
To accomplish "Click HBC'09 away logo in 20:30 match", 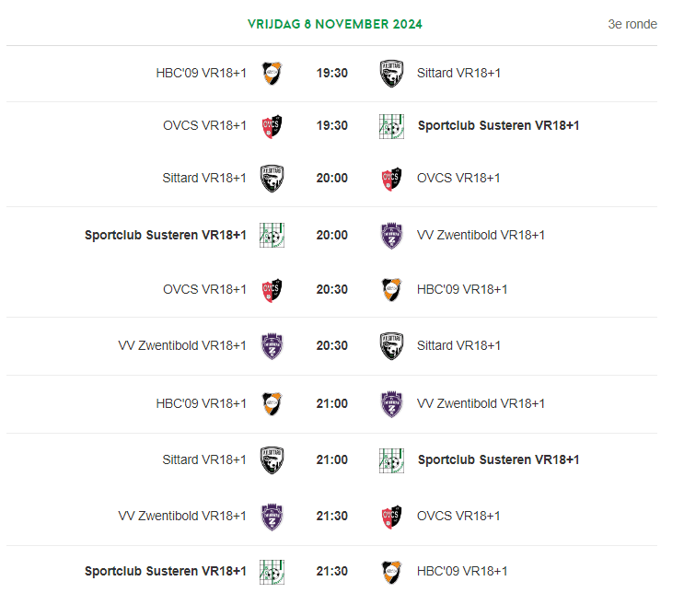I will coord(391,289).
